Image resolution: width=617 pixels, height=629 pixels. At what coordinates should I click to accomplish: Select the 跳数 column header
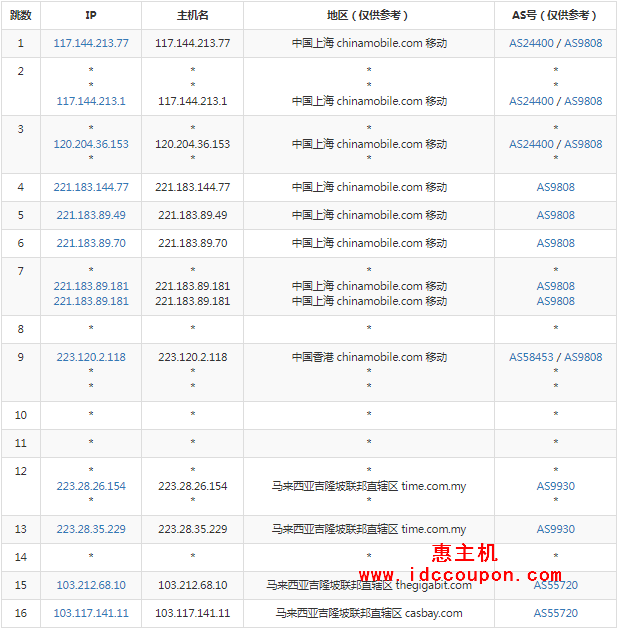pyautogui.click(x=21, y=15)
